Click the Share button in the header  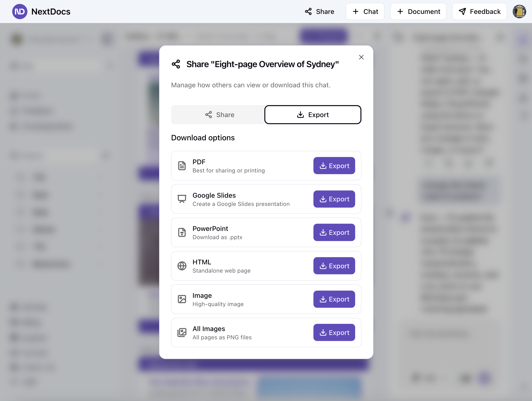pos(319,12)
